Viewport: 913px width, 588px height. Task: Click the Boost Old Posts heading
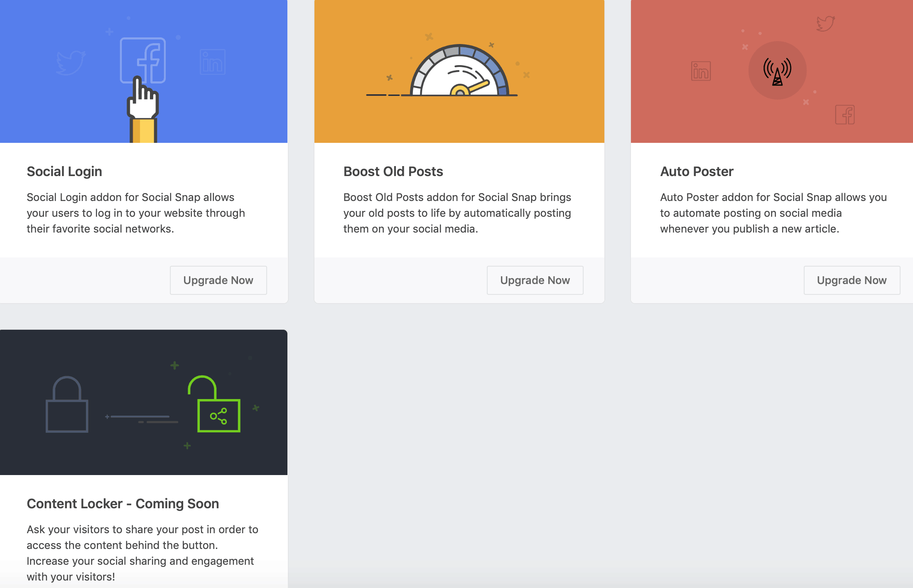pos(393,171)
